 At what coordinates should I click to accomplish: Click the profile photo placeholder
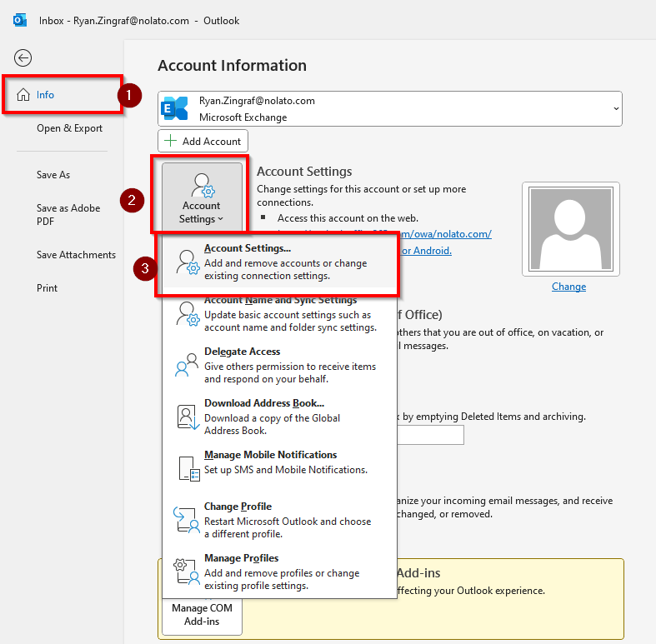[x=571, y=229]
